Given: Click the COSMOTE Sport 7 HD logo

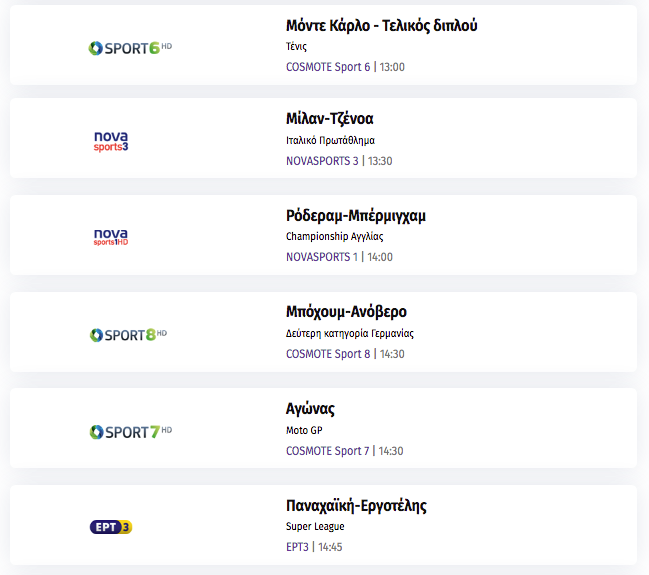Looking at the screenshot, I should pos(130,432).
